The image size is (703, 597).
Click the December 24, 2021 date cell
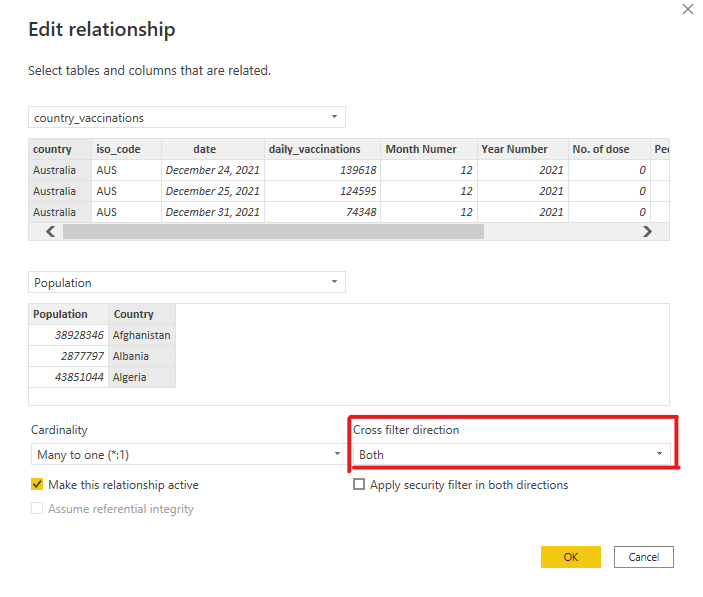[x=213, y=170]
